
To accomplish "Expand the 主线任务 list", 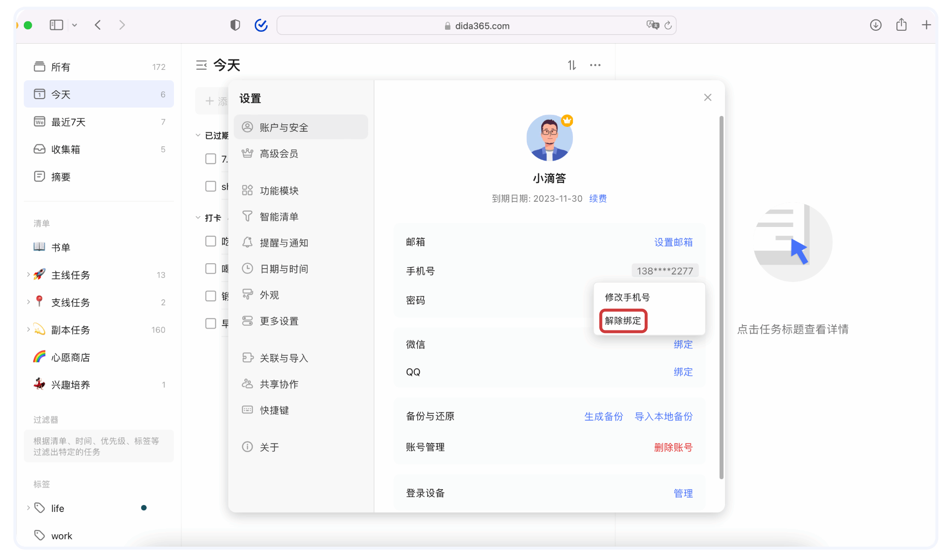I will 28,275.
